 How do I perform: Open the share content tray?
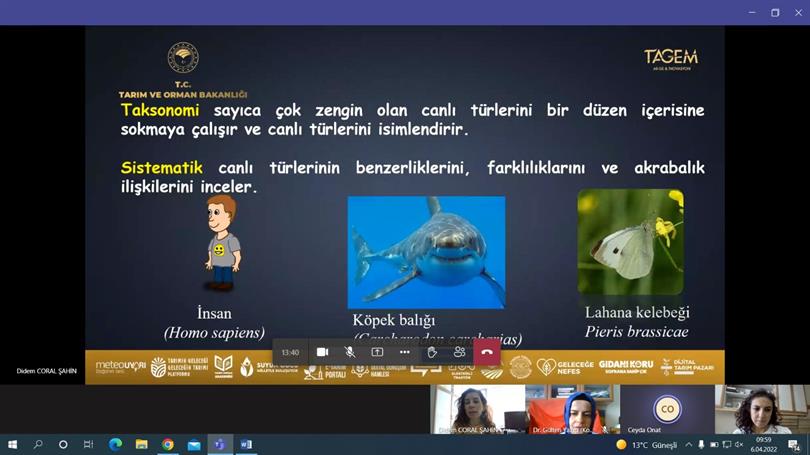point(377,352)
